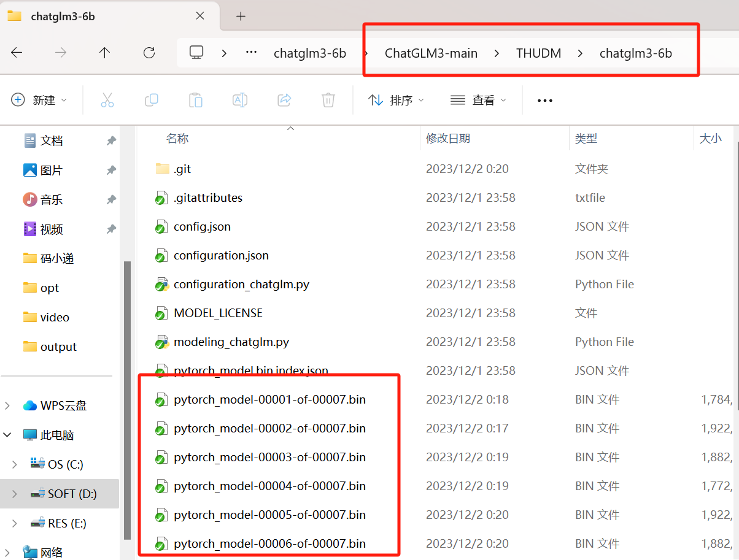Open 视频 in quick access sidebar
Viewport: 739px width, 560px height.
click(52, 229)
